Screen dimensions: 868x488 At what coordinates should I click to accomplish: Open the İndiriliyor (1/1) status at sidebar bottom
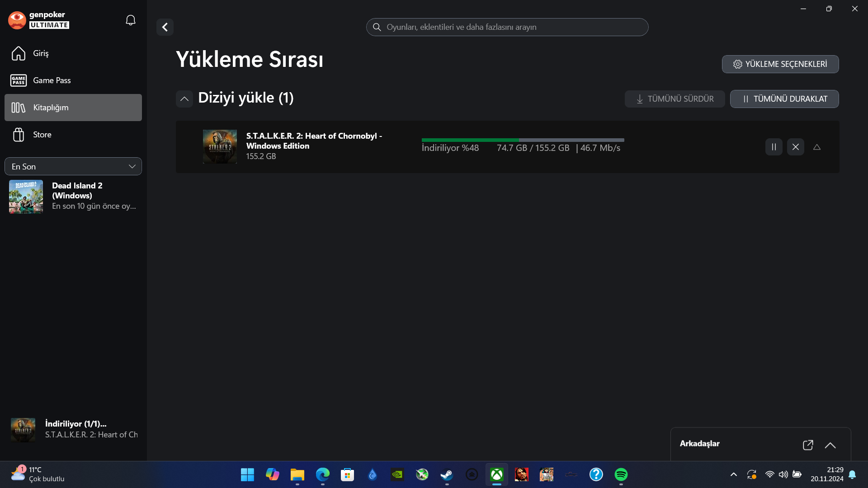[73, 429]
